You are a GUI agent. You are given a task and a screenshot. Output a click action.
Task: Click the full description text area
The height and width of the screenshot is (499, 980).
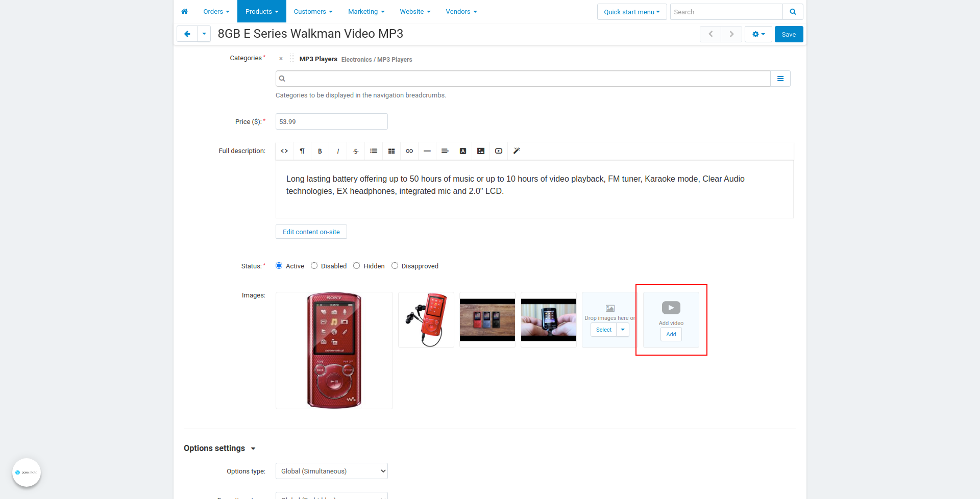pyautogui.click(x=534, y=189)
